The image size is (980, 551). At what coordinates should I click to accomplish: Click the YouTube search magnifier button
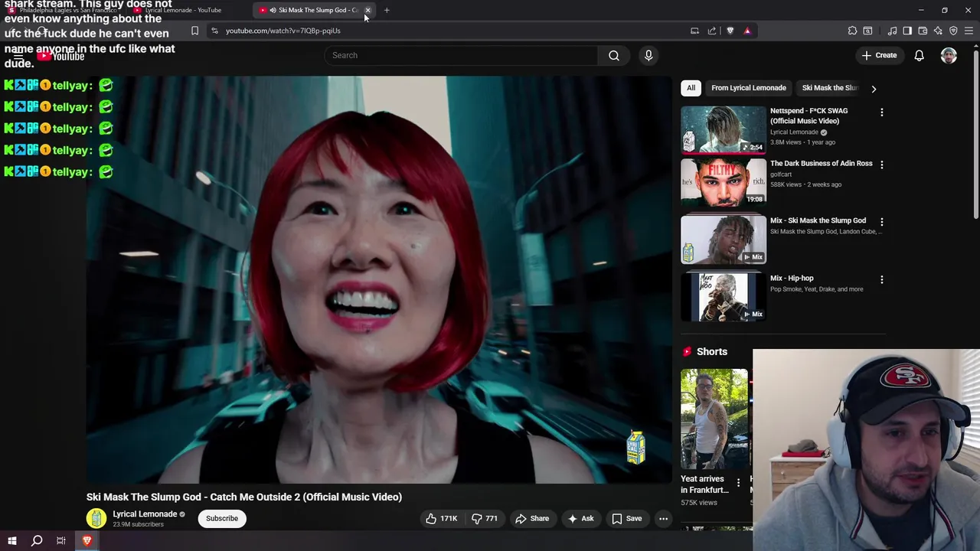(613, 55)
